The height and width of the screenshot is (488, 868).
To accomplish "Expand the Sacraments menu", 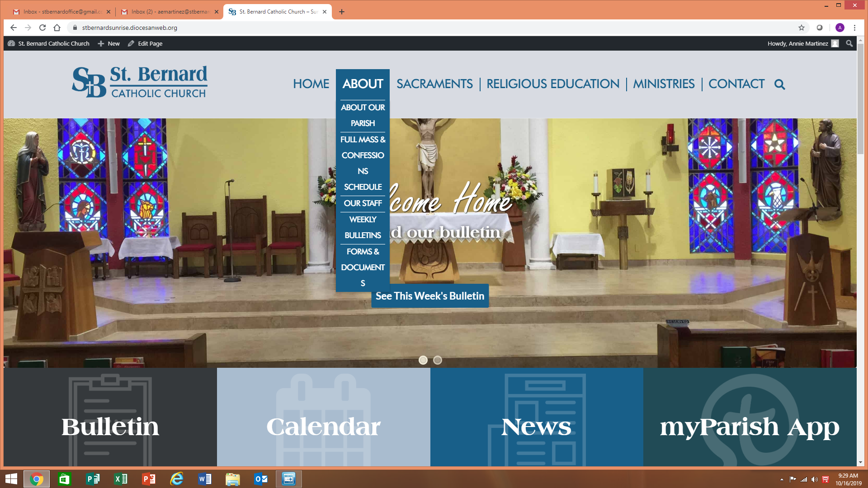I will coord(434,84).
